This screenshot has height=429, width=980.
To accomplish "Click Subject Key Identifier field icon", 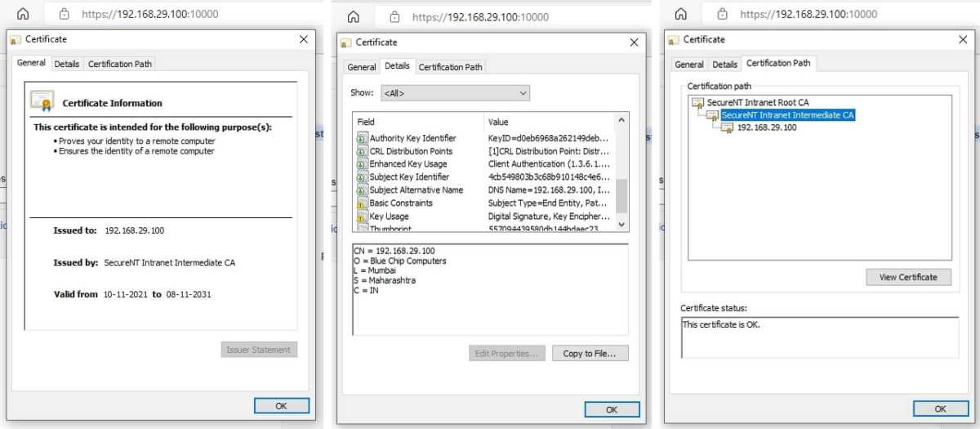I will [362, 177].
